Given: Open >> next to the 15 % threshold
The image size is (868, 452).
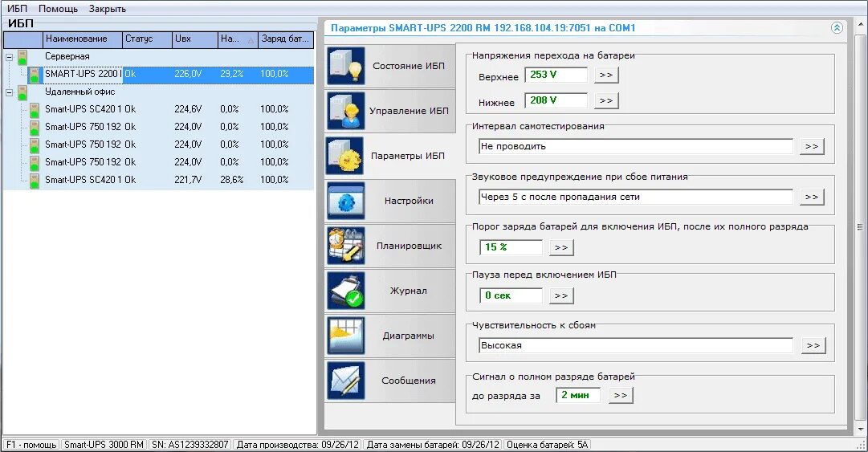Looking at the screenshot, I should [561, 247].
